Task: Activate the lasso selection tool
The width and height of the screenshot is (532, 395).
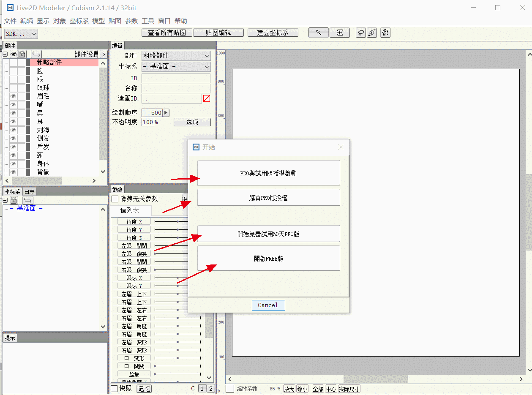Action: tap(360, 33)
